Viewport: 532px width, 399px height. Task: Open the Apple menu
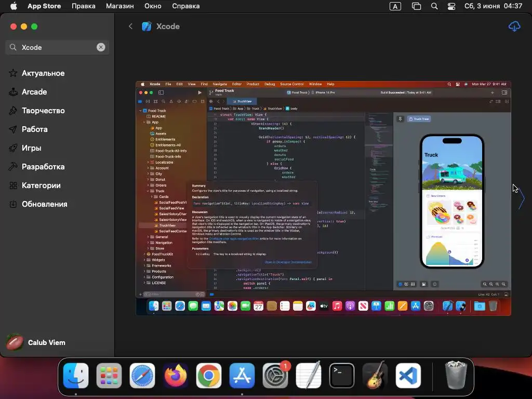tap(14, 6)
